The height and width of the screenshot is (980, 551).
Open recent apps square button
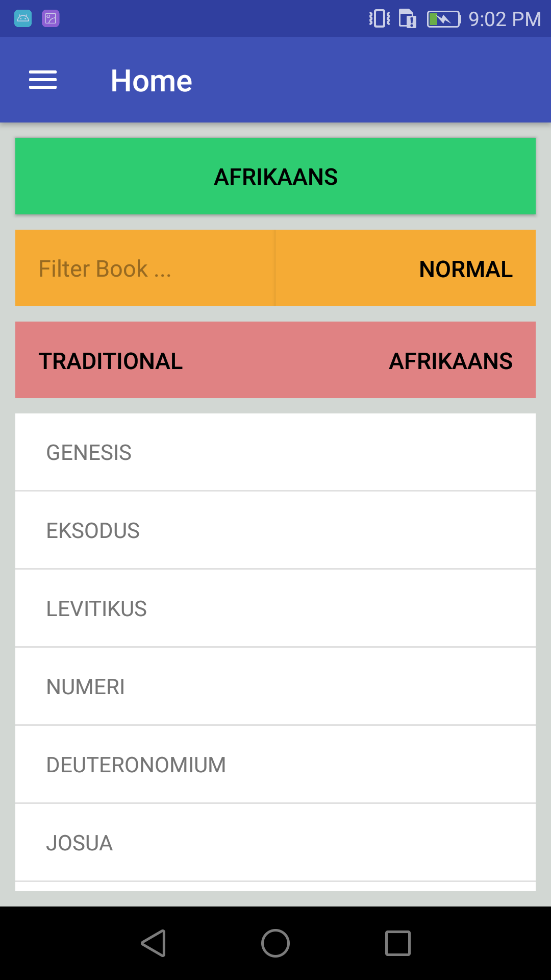pyautogui.click(x=397, y=943)
